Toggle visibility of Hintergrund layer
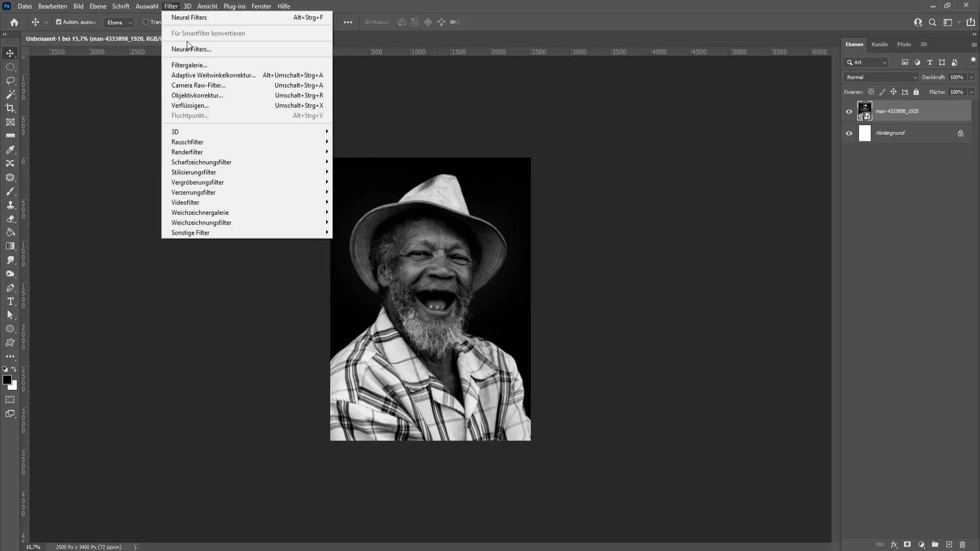 point(849,133)
